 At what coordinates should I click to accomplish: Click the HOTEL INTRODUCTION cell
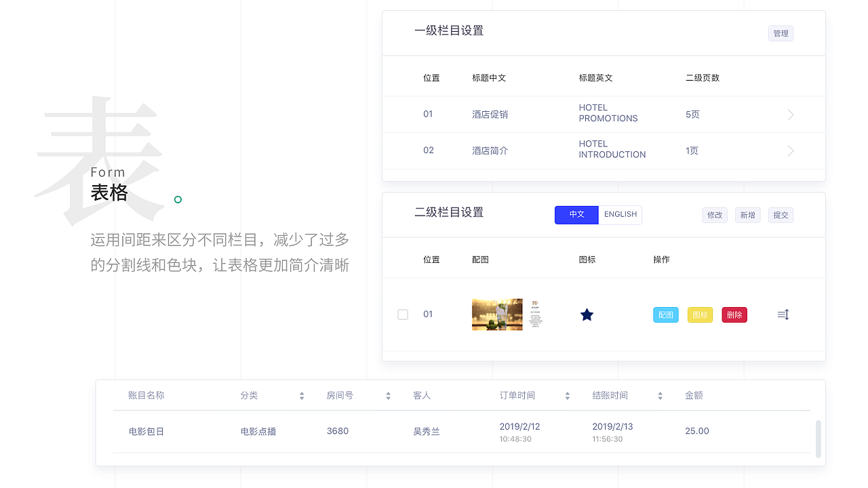click(x=612, y=149)
